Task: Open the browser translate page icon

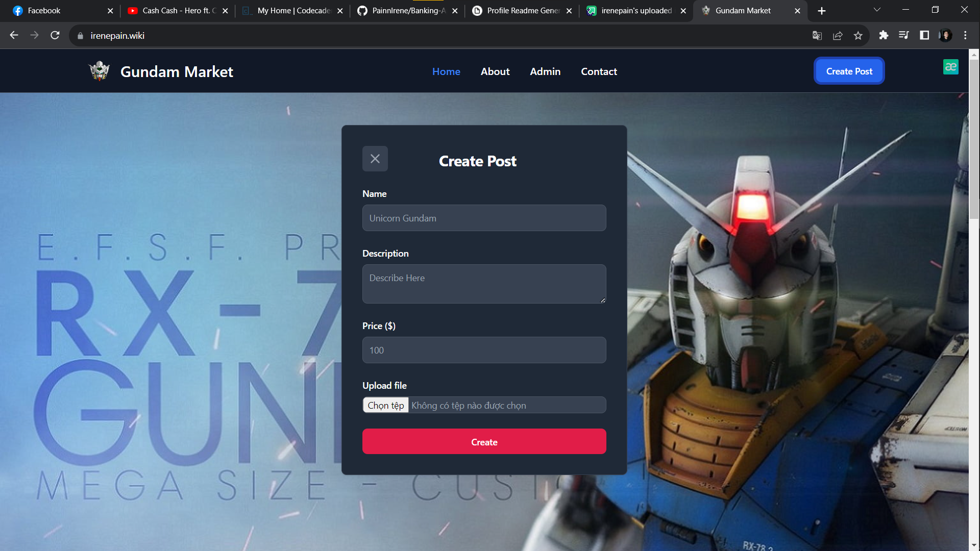Action: click(817, 36)
